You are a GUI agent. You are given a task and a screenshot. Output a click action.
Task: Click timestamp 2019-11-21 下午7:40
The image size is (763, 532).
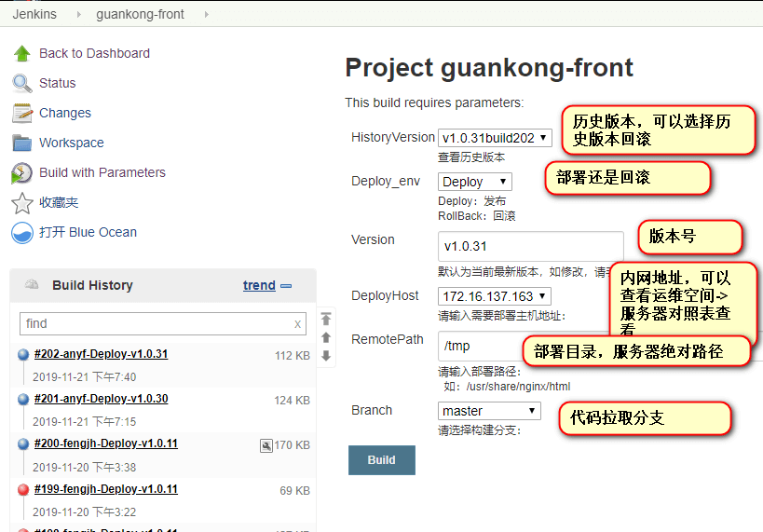click(85, 377)
